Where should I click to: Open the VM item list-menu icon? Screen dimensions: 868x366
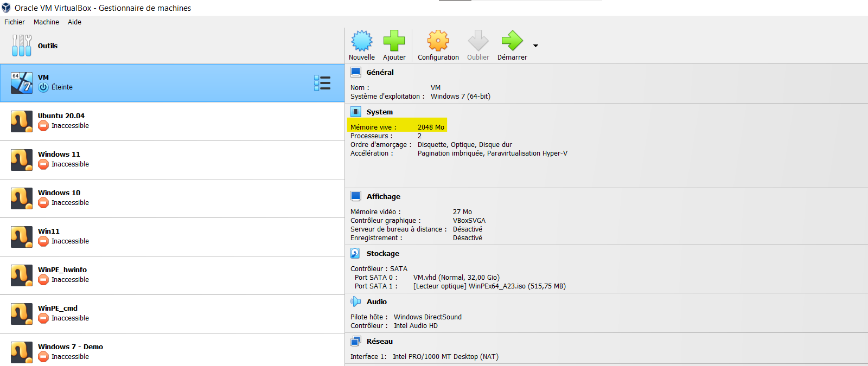pyautogui.click(x=322, y=83)
